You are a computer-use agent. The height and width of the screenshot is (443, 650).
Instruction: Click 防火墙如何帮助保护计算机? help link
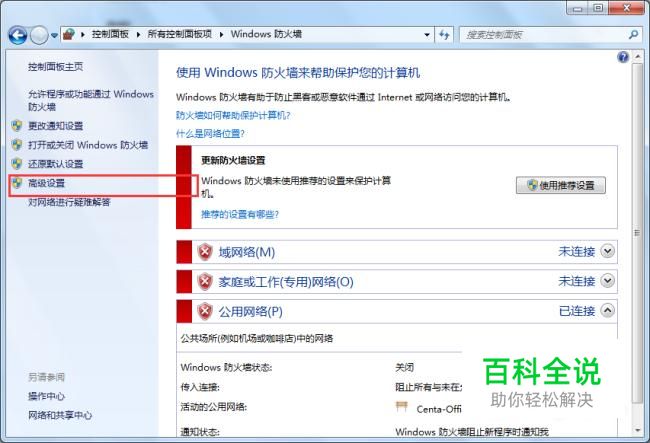click(233, 115)
